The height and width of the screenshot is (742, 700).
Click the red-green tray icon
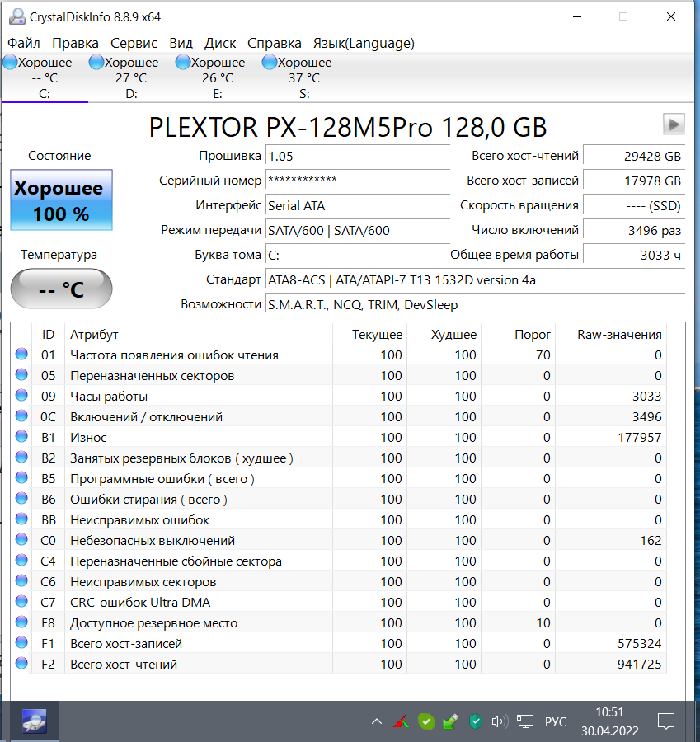(401, 721)
